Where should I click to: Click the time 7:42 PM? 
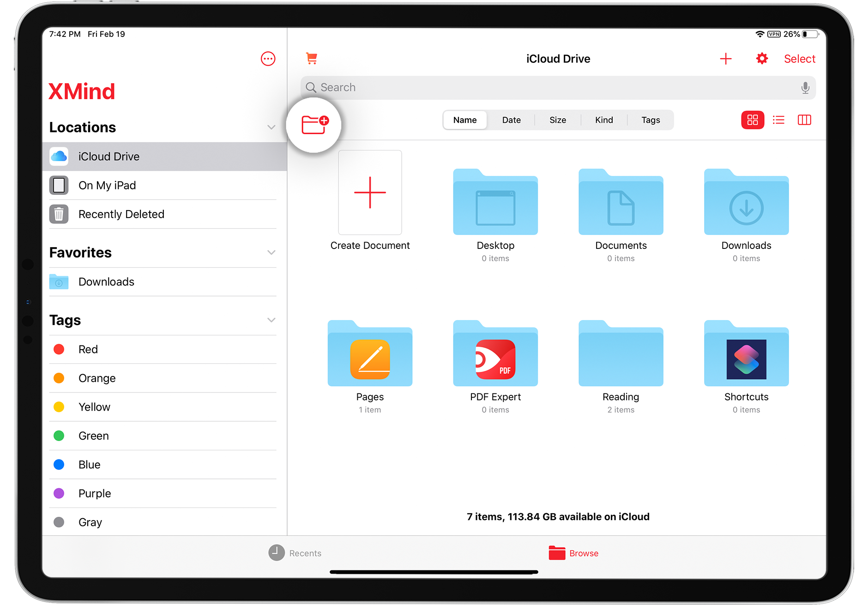point(65,34)
